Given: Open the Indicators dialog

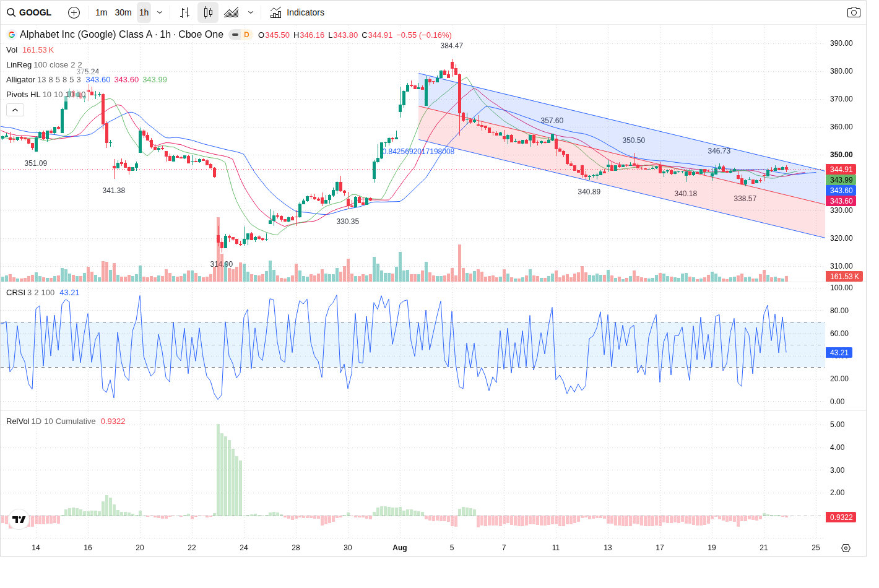Looking at the screenshot, I should click(x=297, y=12).
